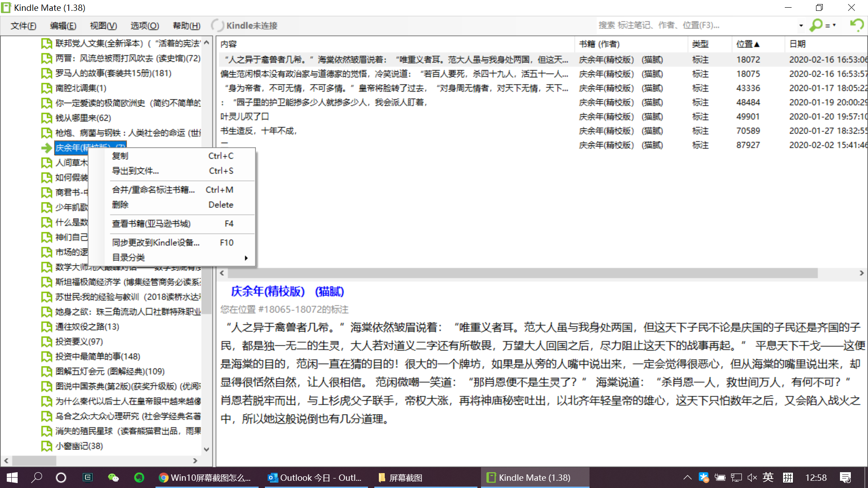The width and height of the screenshot is (868, 488).
Task: Click the book icon beside 南腔北调集(1)
Action: pos(47,88)
